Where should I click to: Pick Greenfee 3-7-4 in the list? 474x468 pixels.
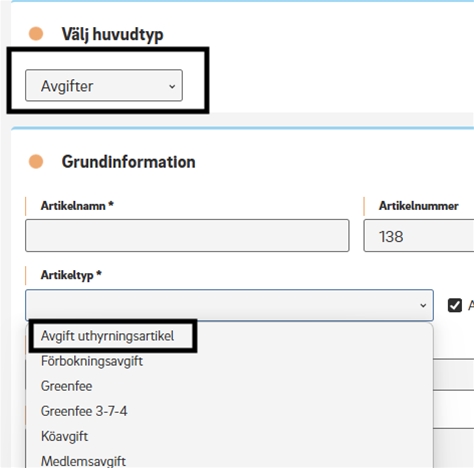84,411
